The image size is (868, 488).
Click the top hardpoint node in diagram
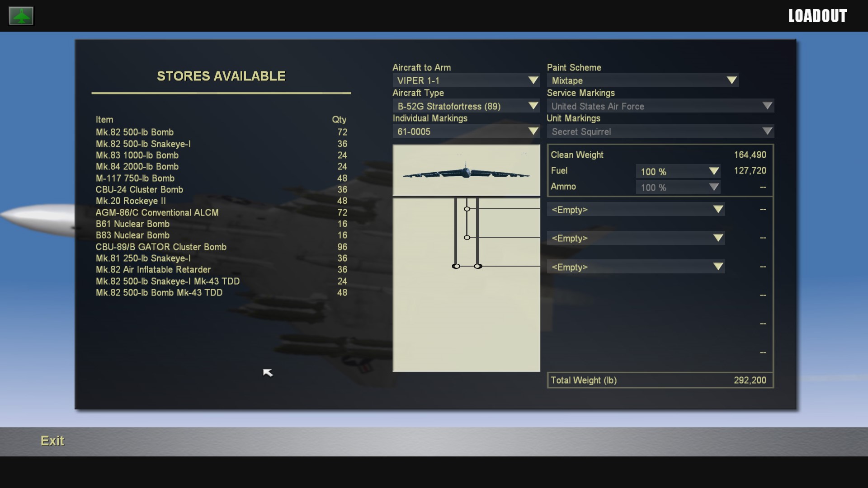point(467,209)
